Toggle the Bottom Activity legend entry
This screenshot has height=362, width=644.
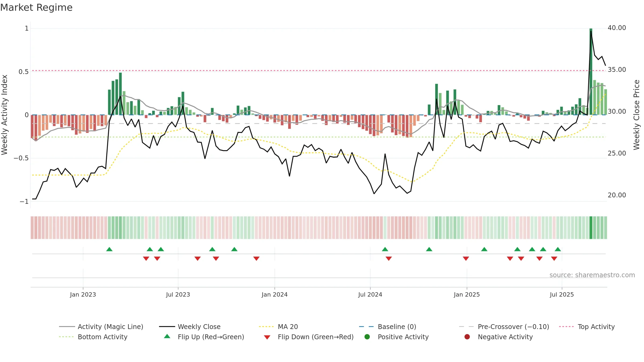(x=93, y=337)
